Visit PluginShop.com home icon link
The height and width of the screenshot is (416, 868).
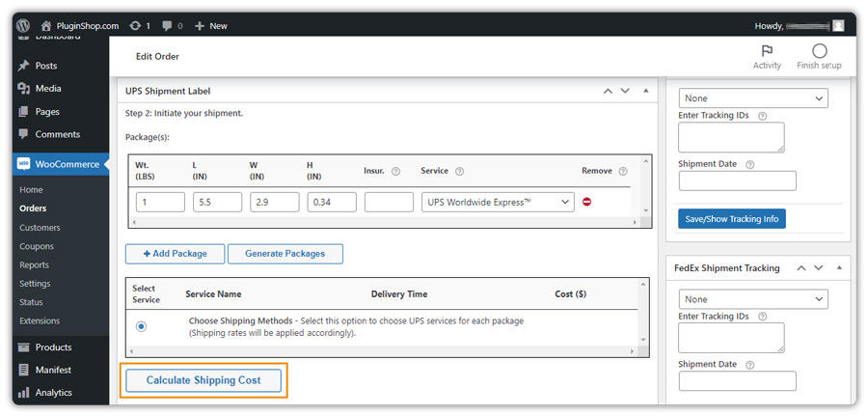pyautogui.click(x=46, y=25)
